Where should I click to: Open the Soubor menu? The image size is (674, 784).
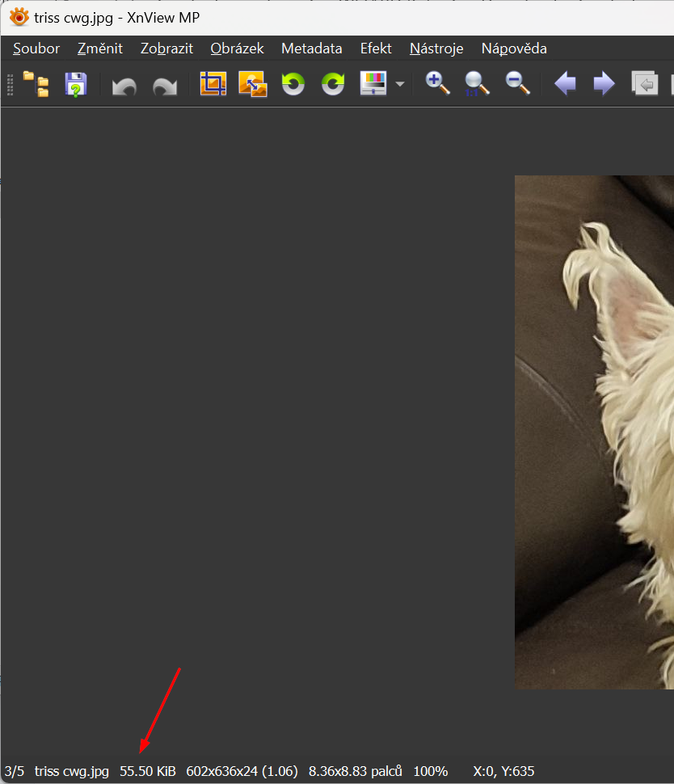click(x=36, y=48)
